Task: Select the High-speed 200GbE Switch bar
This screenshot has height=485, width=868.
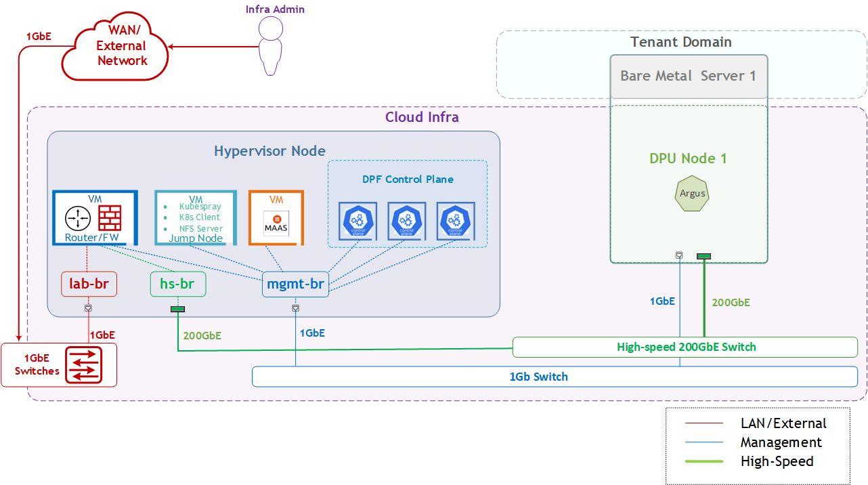Action: (x=685, y=347)
